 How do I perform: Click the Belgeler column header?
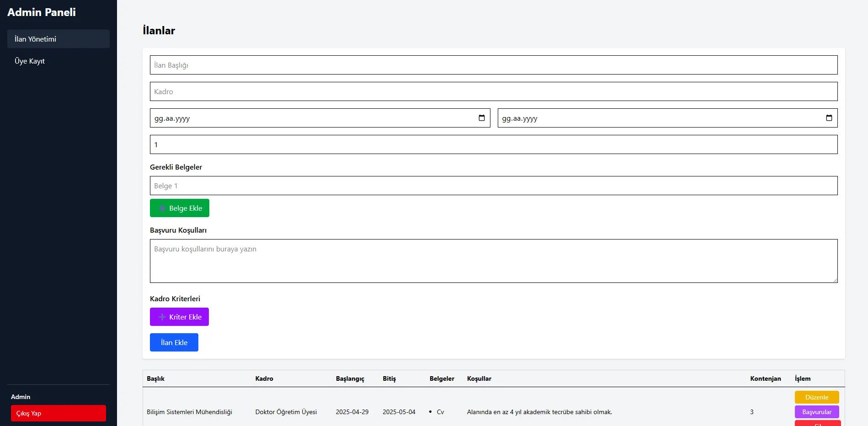pyautogui.click(x=442, y=378)
